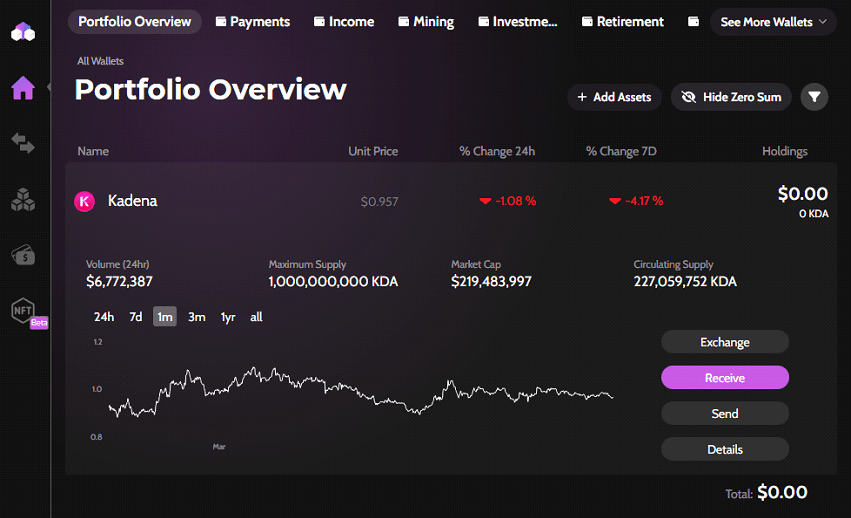Click the -1.08 % 24h change value
Image resolution: width=851 pixels, height=518 pixels.
pos(507,201)
